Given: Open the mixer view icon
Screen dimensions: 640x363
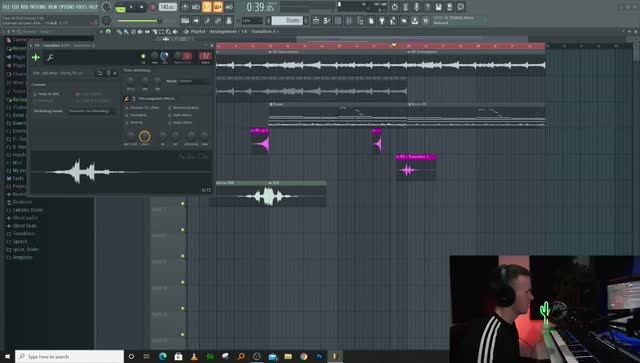Looking at the screenshot, I should [x=349, y=20].
